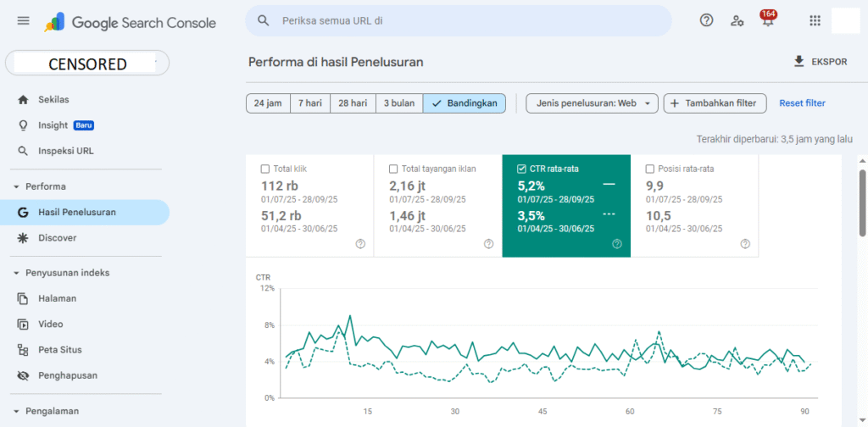Viewport: 868px width, 427px height.
Task: Toggle the Total tayangan iklan checkbox
Action: click(393, 169)
